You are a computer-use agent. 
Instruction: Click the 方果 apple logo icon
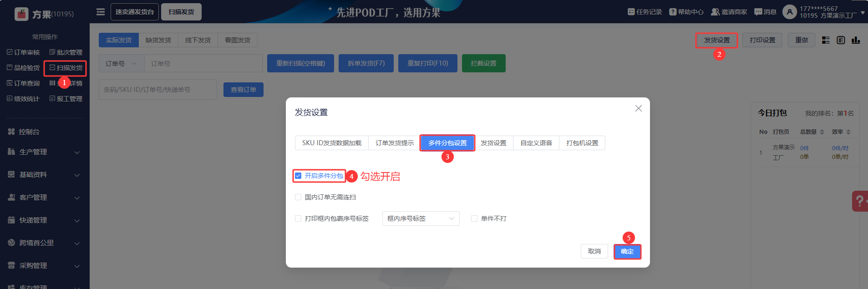click(x=21, y=14)
